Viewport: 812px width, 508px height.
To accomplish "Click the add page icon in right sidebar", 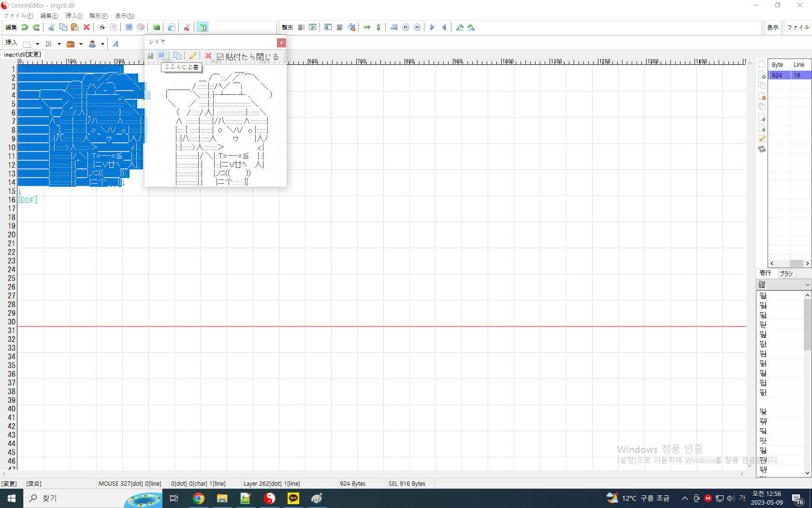I will tap(762, 75).
